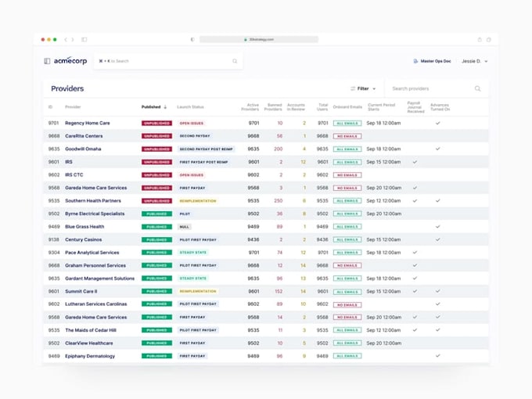Open the Byrne Electrical Specialists provider
This screenshot has height=399, width=532.
[95, 214]
